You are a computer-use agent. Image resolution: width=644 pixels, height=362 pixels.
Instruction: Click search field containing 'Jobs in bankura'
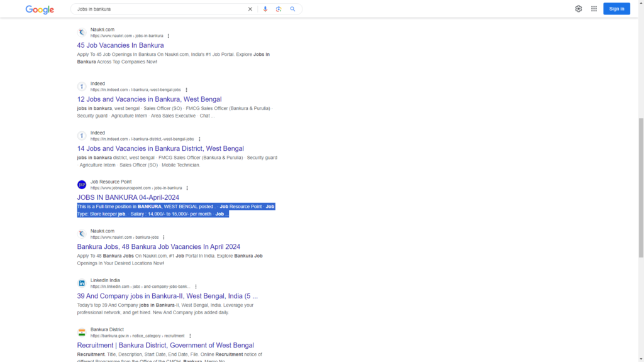160,9
